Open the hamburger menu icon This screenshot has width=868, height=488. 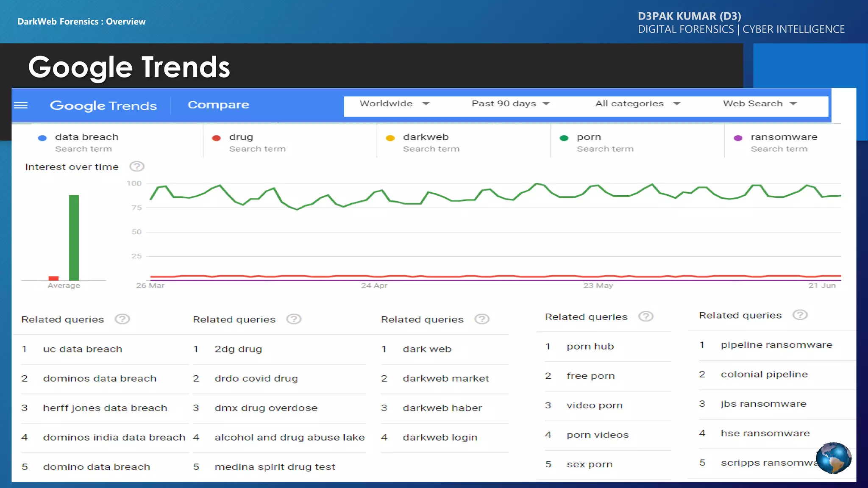coord(21,105)
